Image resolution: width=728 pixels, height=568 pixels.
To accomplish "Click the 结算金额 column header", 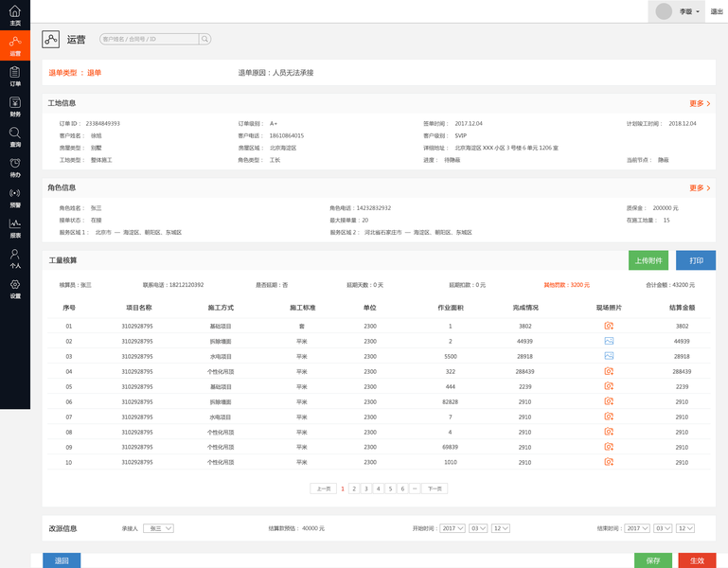I will pyautogui.click(x=682, y=308).
